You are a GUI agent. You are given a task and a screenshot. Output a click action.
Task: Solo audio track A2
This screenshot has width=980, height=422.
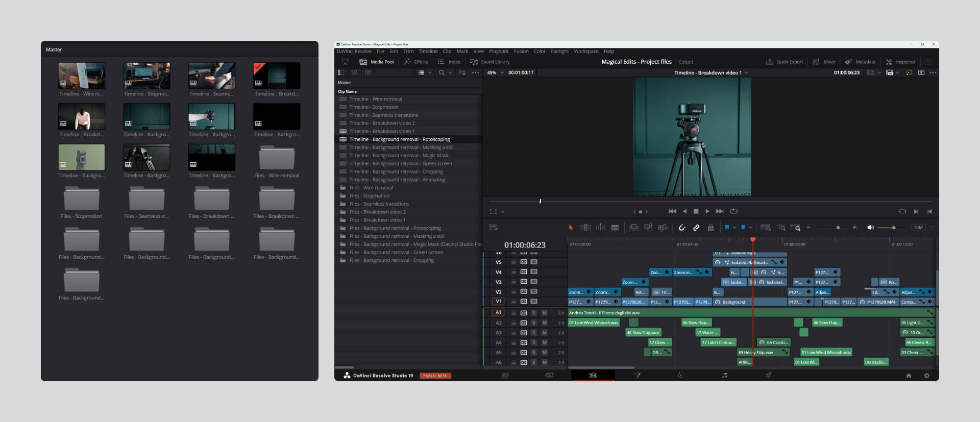(534, 323)
